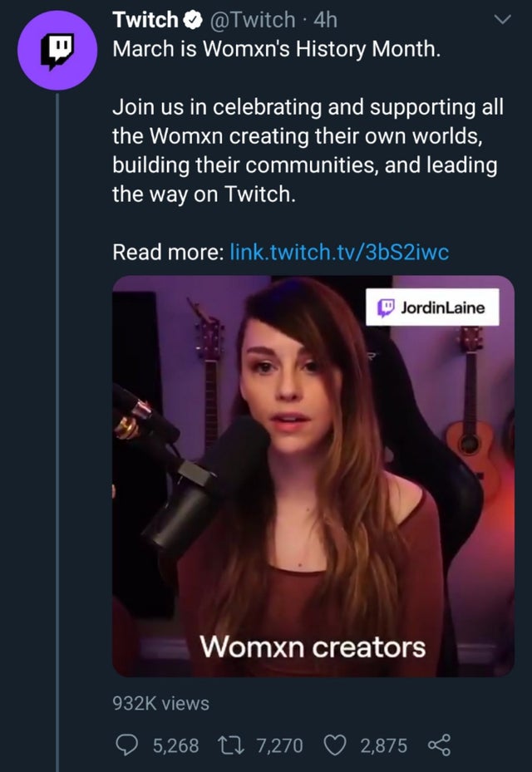The height and width of the screenshot is (772, 532).
Task: Click the reply speech bubble icon
Action: tap(124, 745)
